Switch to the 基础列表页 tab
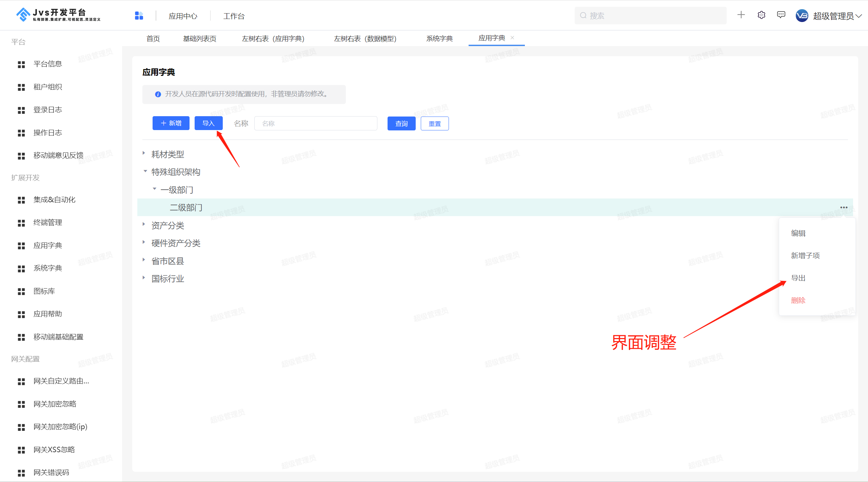The width and height of the screenshot is (868, 482). 200,39
